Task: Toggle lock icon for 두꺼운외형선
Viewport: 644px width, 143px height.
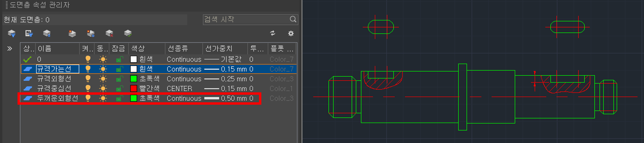Action: click(x=119, y=98)
